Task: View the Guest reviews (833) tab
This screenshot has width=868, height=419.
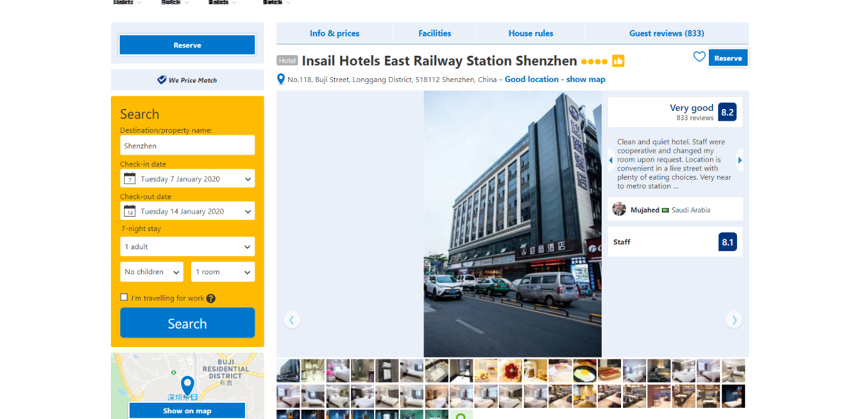Action: click(667, 33)
